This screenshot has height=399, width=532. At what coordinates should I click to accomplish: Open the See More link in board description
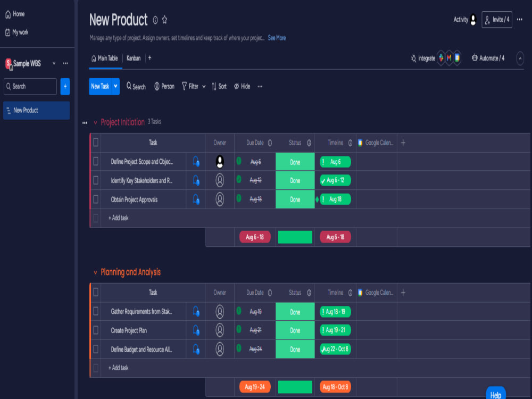point(277,38)
